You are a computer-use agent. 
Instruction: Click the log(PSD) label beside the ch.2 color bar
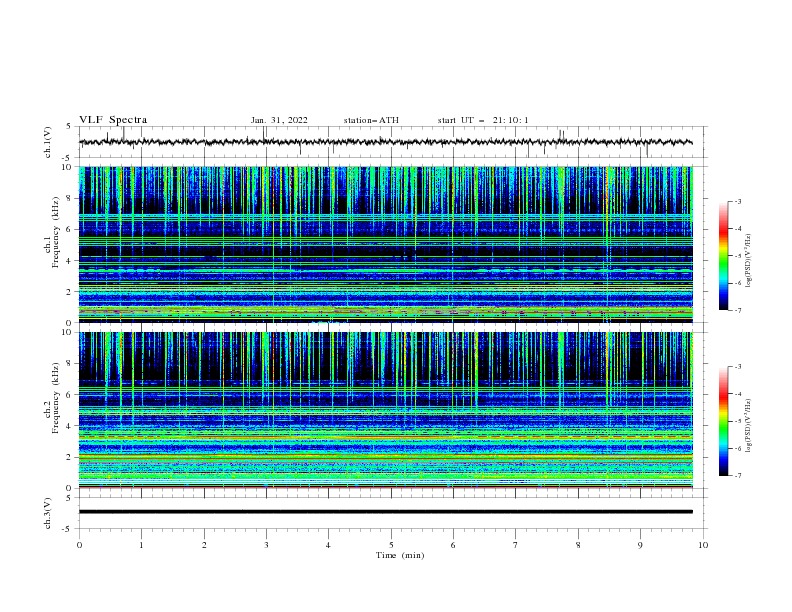(x=748, y=426)
